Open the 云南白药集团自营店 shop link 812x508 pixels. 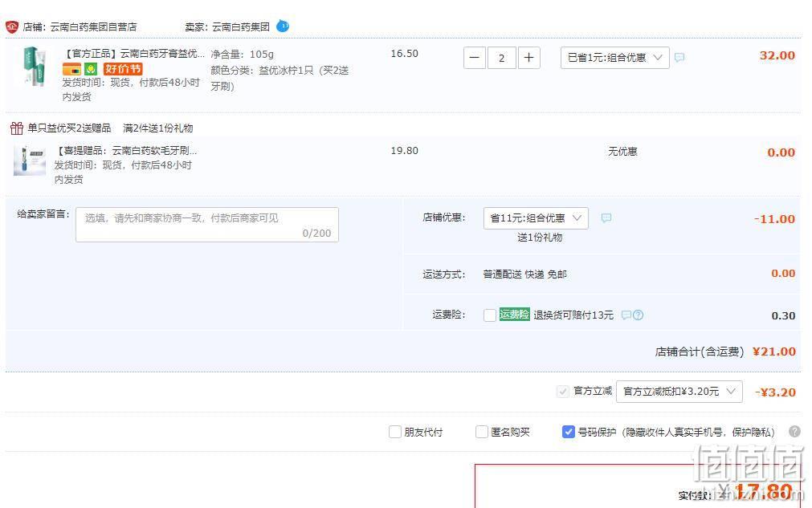[93, 27]
